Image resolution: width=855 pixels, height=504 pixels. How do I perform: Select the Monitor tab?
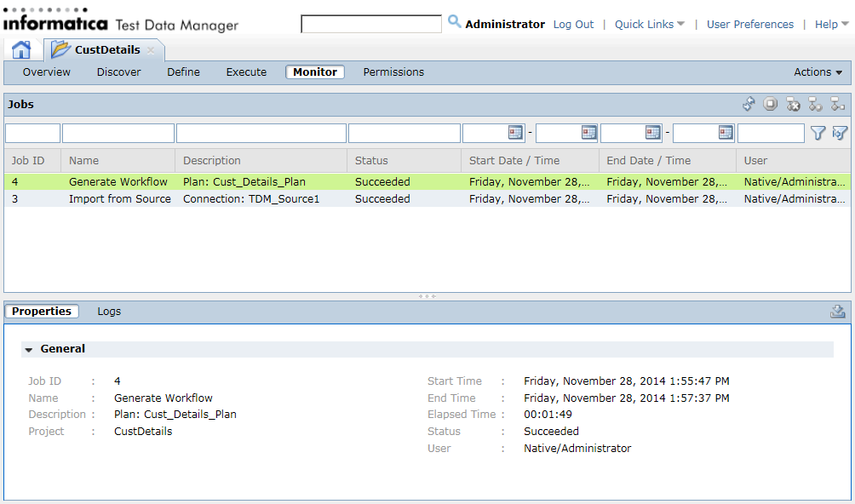point(315,72)
